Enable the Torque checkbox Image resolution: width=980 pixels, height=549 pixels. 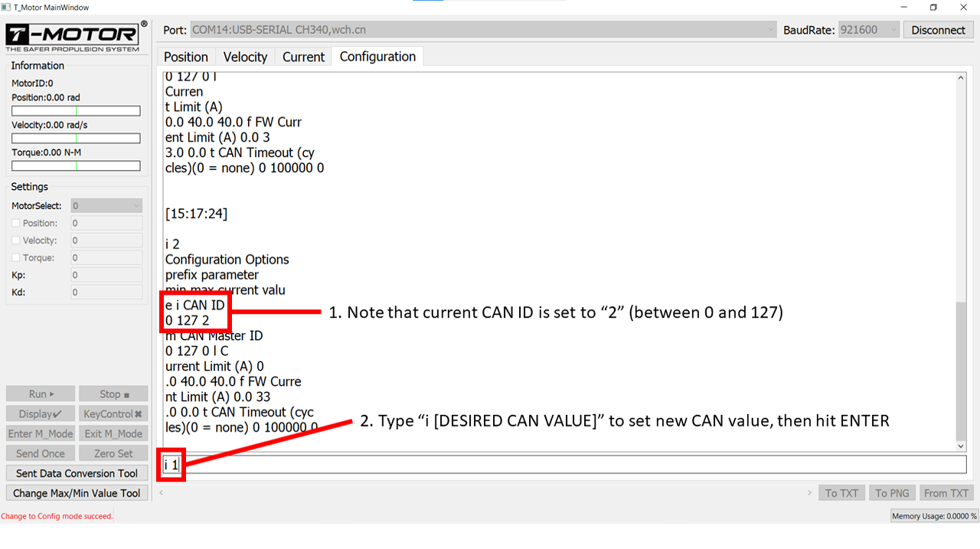tap(16, 258)
